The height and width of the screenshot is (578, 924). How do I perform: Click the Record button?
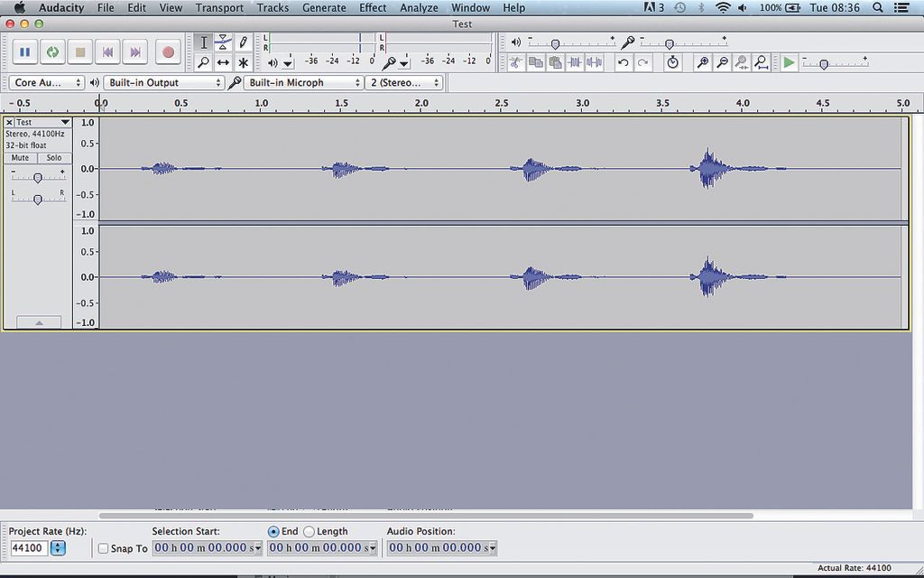(x=168, y=52)
